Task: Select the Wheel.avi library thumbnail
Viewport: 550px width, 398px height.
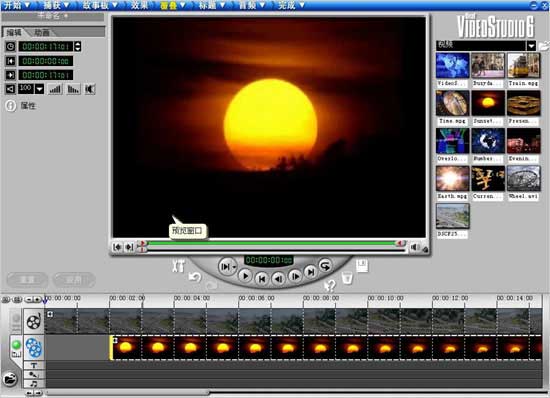Action: pyautogui.click(x=524, y=178)
